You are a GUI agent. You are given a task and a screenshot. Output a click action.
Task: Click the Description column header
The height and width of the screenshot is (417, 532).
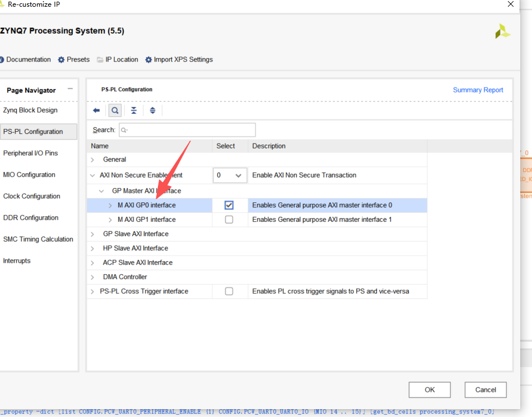(269, 146)
